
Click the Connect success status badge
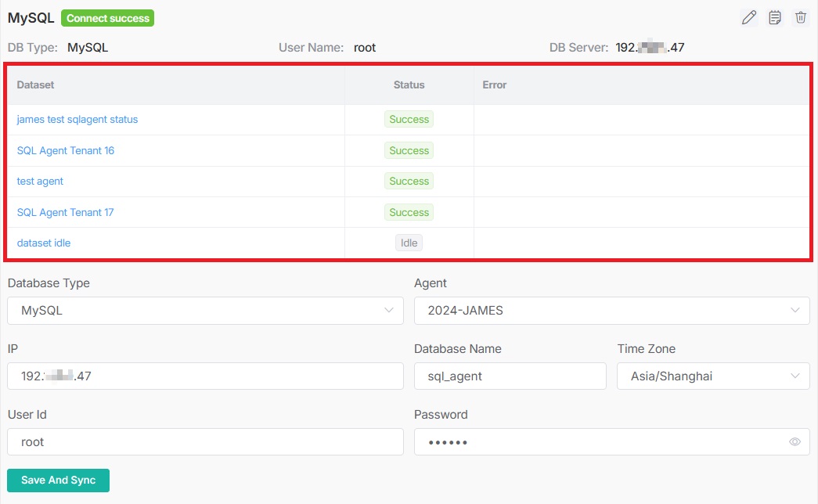tap(107, 18)
